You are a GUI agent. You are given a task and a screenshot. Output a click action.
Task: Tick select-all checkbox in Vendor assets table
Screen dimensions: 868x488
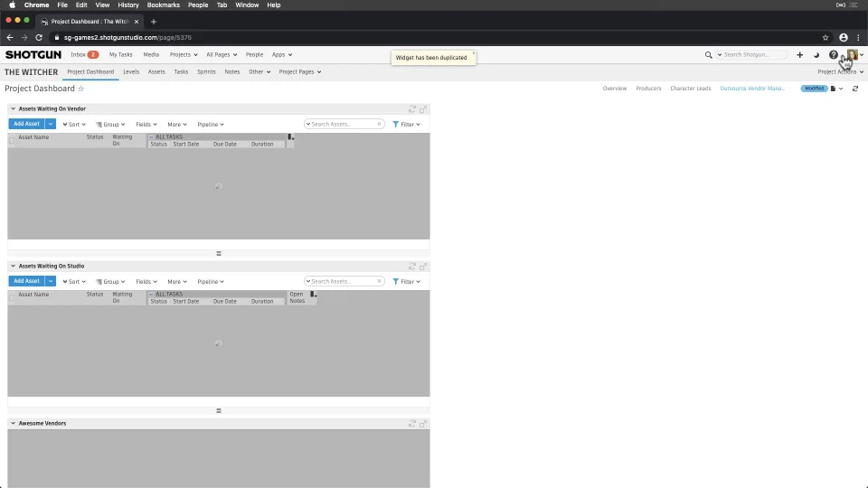pos(12,141)
